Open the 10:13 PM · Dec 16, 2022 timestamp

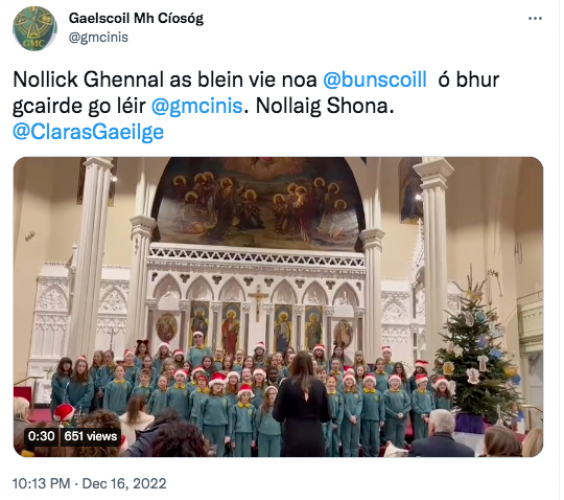pos(89,484)
